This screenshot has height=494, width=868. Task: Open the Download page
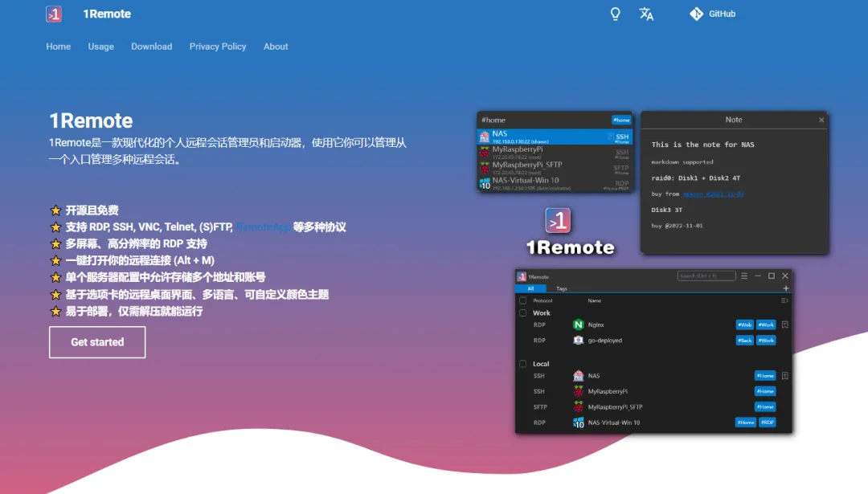(x=151, y=47)
